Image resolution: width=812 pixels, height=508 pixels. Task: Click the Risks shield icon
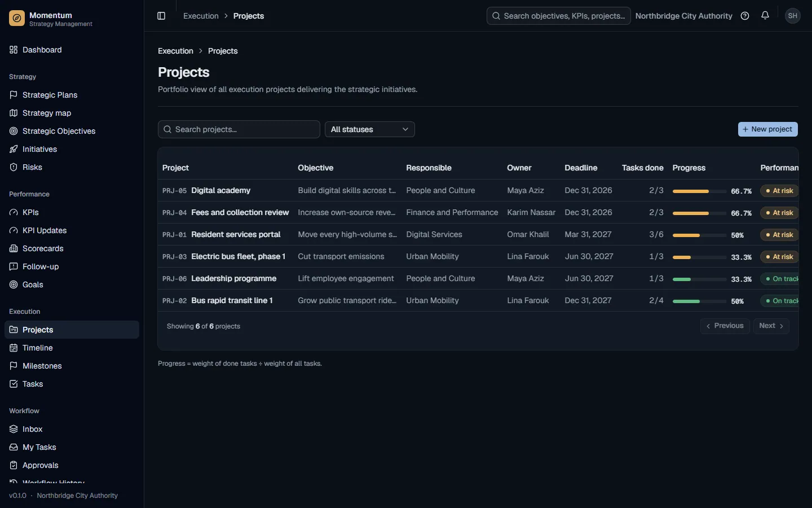pyautogui.click(x=14, y=167)
